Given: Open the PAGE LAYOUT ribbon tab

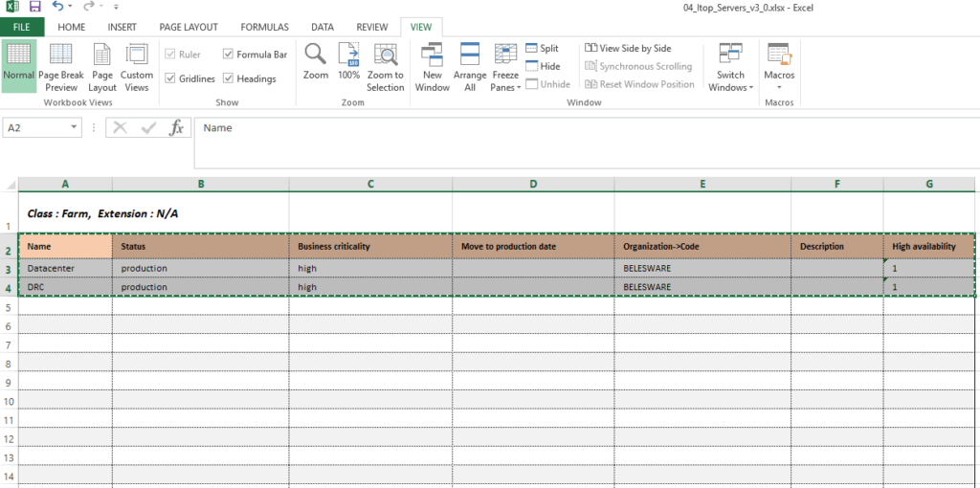Looking at the screenshot, I should pos(188,27).
